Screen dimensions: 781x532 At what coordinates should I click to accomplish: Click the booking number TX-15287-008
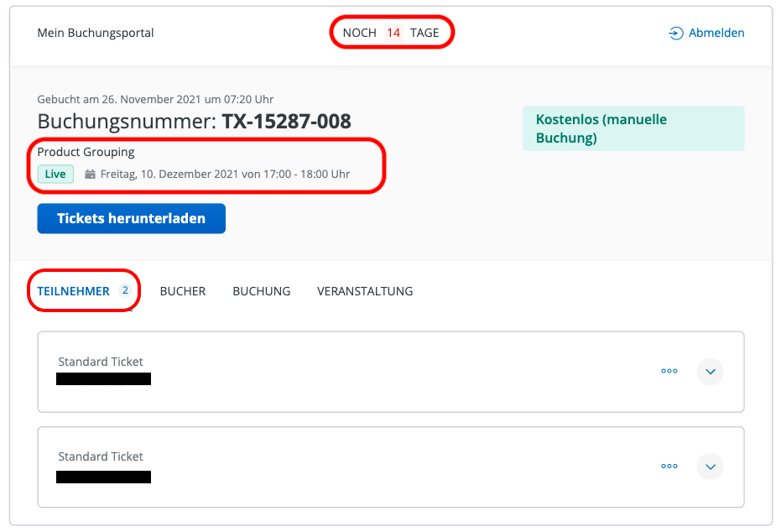point(286,122)
